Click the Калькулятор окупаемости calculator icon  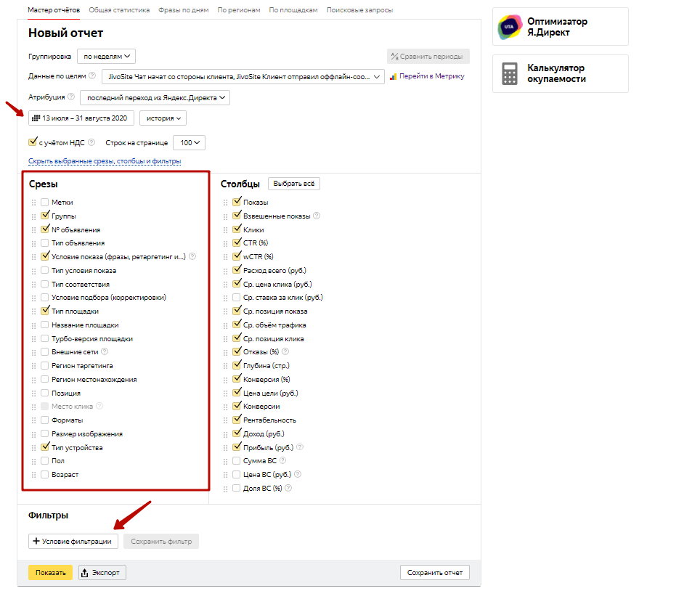[509, 73]
